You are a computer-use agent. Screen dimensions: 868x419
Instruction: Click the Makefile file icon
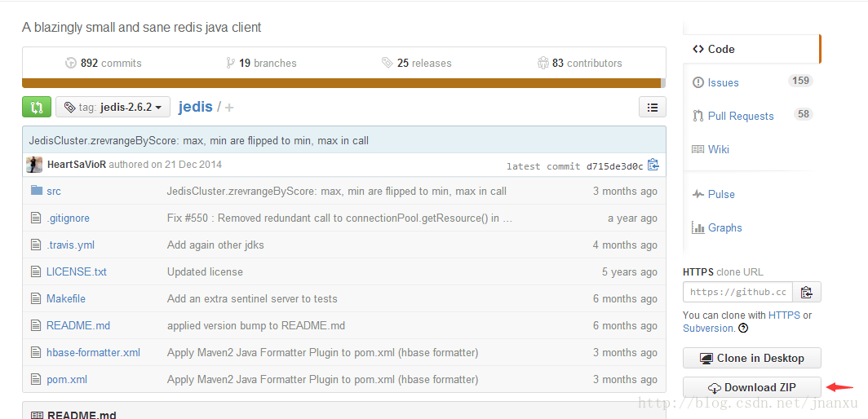pos(36,298)
